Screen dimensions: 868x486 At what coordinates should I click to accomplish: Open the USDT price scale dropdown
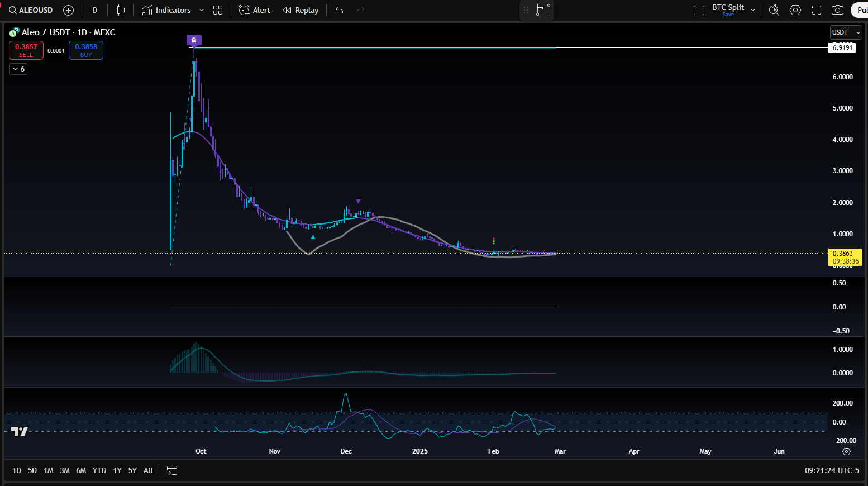845,32
